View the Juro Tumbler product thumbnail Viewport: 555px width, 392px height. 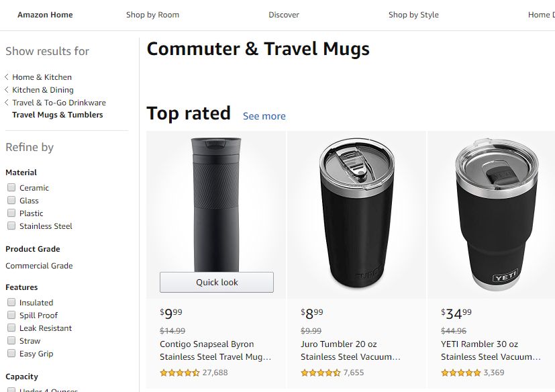point(356,213)
